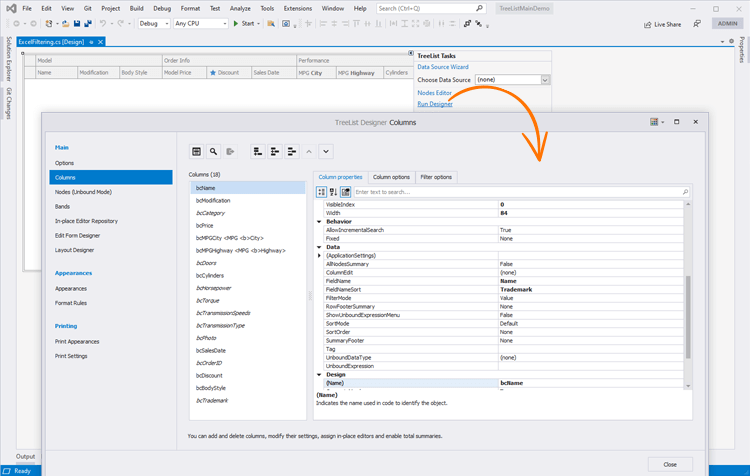Image resolution: width=750 pixels, height=476 pixels.
Task: Open Format Rules in designer sidebar
Action: coord(111,303)
